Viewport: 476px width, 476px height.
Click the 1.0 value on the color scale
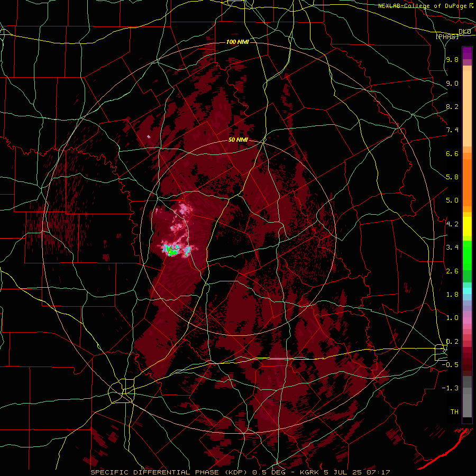point(452,317)
